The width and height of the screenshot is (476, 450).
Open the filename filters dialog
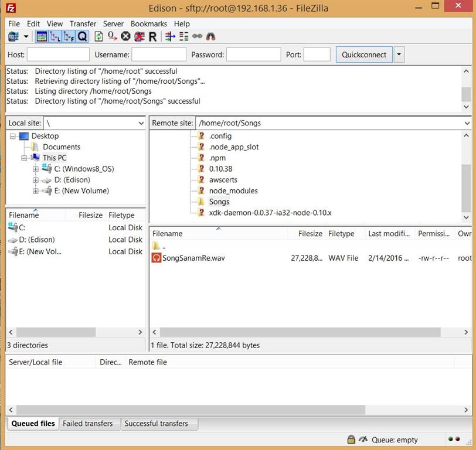click(169, 36)
